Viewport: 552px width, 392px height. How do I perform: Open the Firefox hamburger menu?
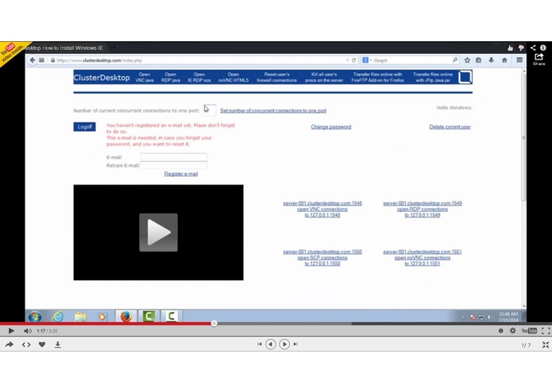pos(519,60)
